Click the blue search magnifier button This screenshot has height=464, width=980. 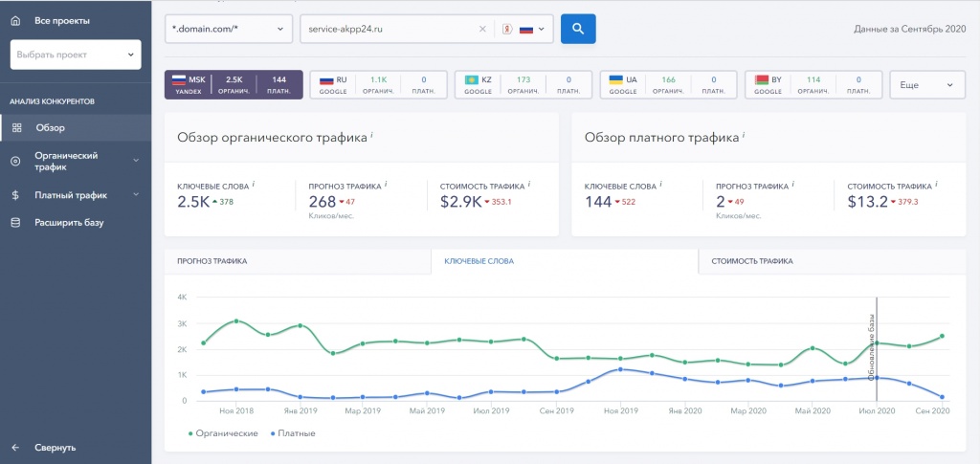(x=578, y=29)
